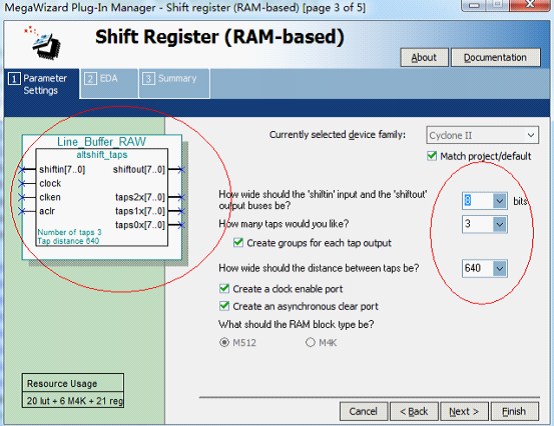Go to the next wizard page
Image resolution: width=554 pixels, height=426 pixels.
(x=464, y=412)
